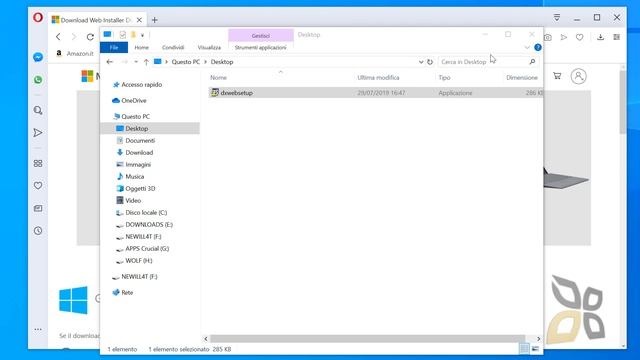Open the shopping cart on Microsoft page
This screenshot has width=640, height=360.
point(557,76)
